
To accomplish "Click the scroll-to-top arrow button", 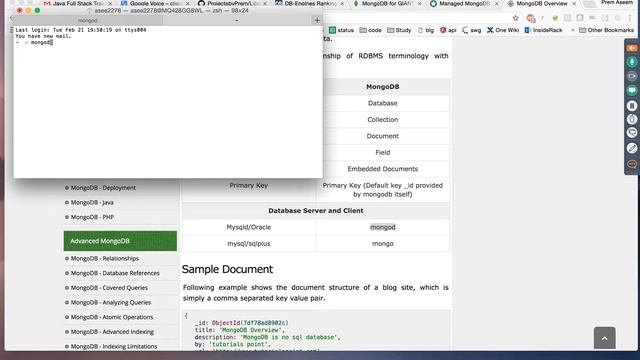I will click(604, 338).
